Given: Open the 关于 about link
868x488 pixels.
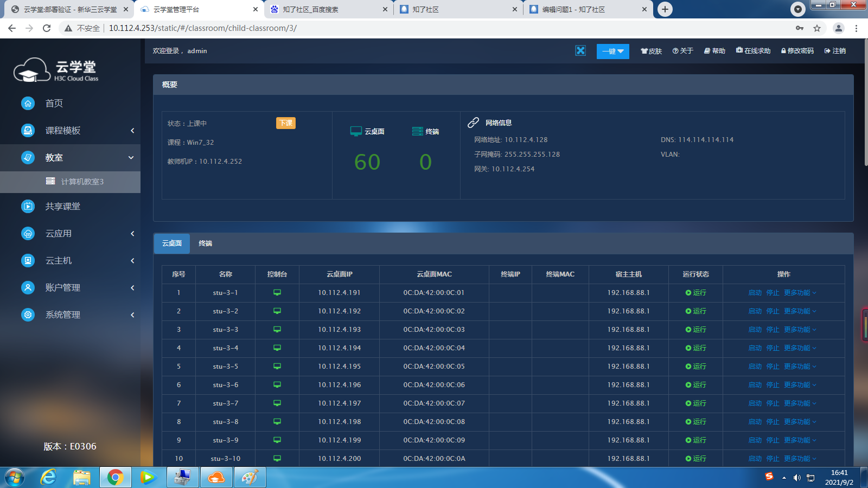Looking at the screenshot, I should click(x=683, y=51).
